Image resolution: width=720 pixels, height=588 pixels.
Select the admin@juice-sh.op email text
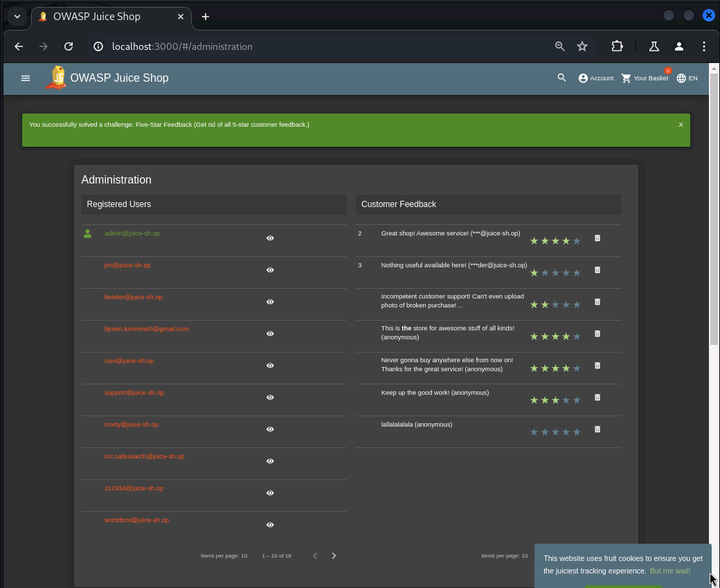(132, 233)
